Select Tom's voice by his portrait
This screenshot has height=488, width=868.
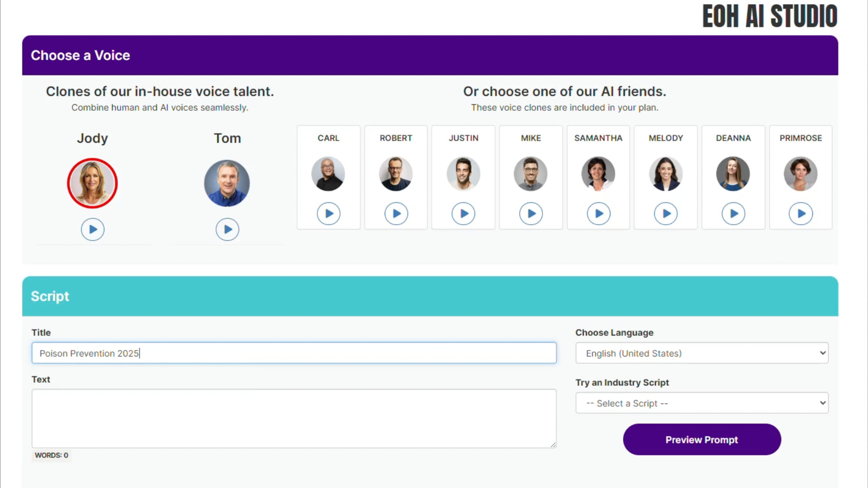[227, 183]
